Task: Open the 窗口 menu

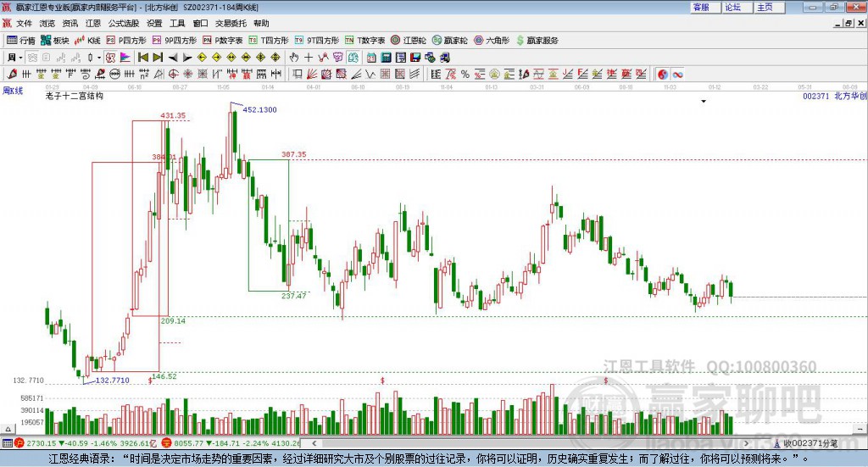Action: 200,23
